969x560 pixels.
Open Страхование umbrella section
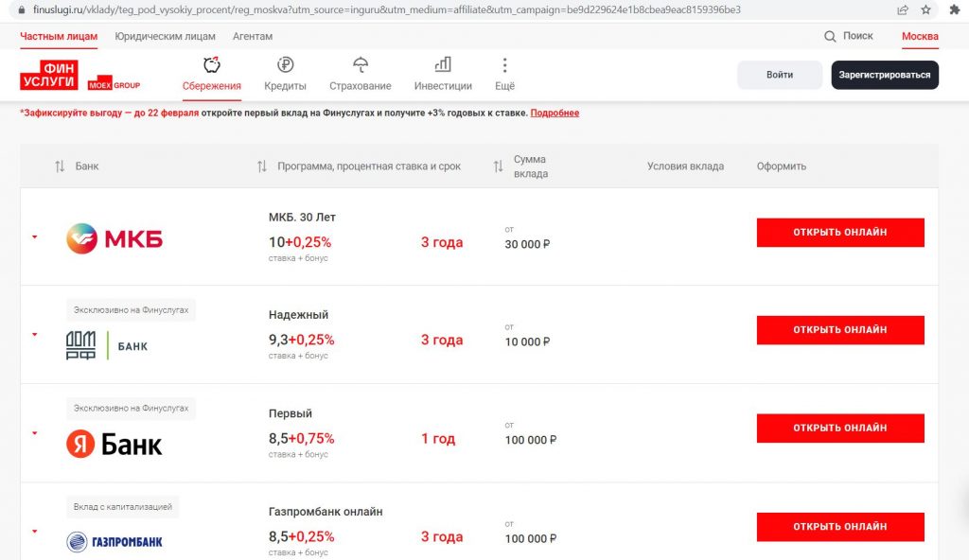(361, 74)
